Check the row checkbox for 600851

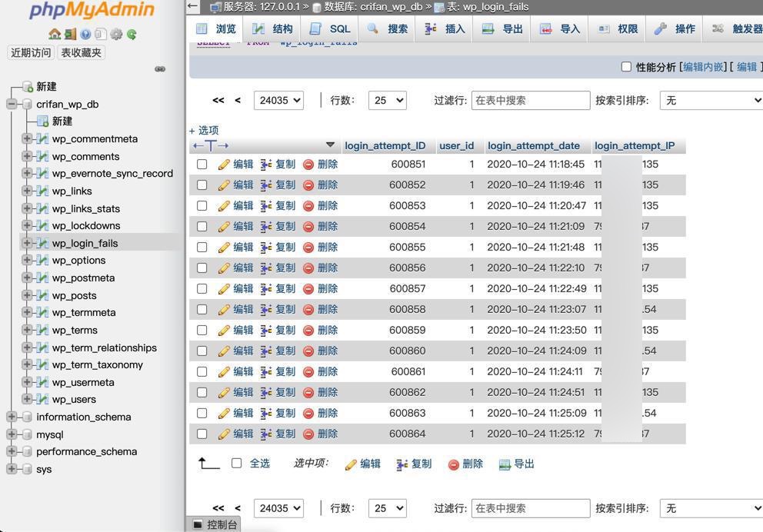(x=202, y=165)
